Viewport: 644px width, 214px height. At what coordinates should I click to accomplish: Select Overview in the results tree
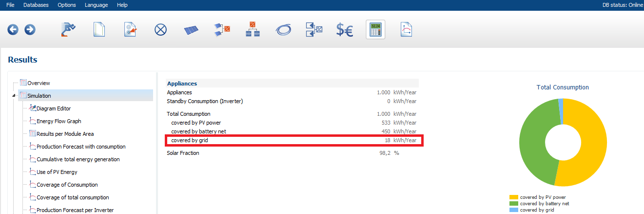39,83
